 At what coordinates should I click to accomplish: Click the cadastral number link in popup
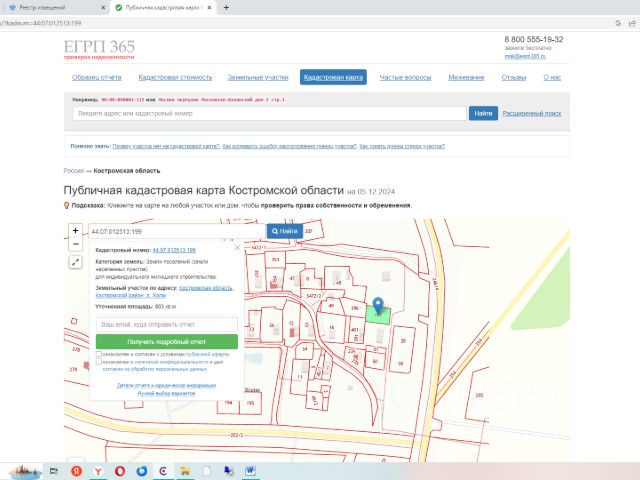[x=174, y=250]
